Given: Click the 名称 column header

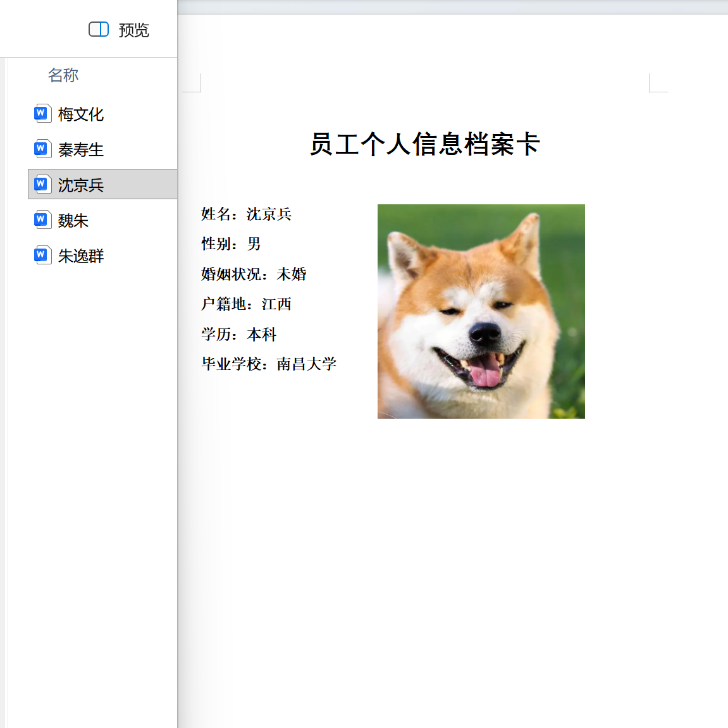Looking at the screenshot, I should point(63,75).
